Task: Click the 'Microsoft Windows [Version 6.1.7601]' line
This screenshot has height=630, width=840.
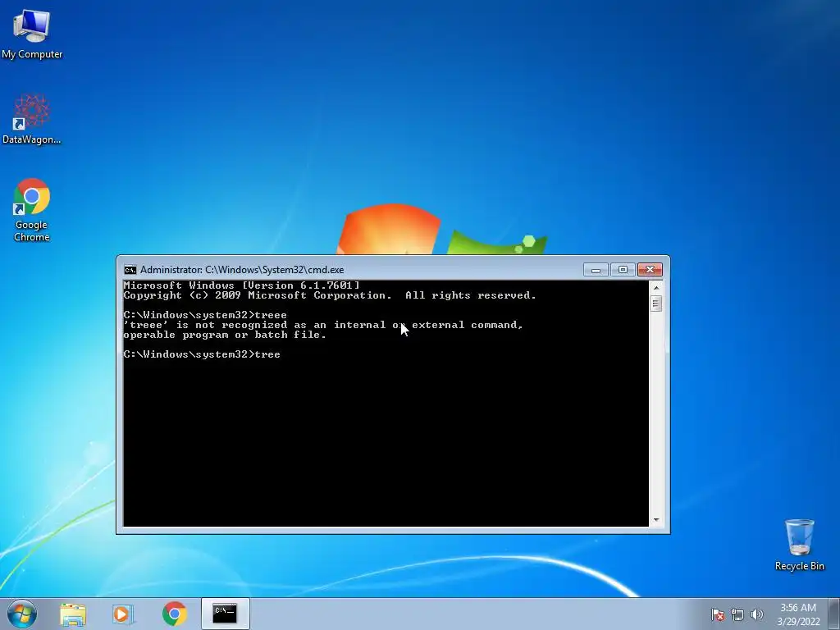Action: tap(242, 285)
